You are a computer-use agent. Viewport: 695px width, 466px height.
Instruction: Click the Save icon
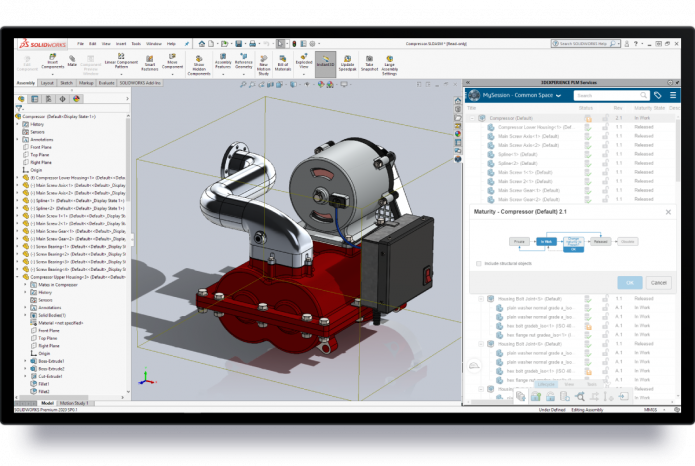pos(238,43)
